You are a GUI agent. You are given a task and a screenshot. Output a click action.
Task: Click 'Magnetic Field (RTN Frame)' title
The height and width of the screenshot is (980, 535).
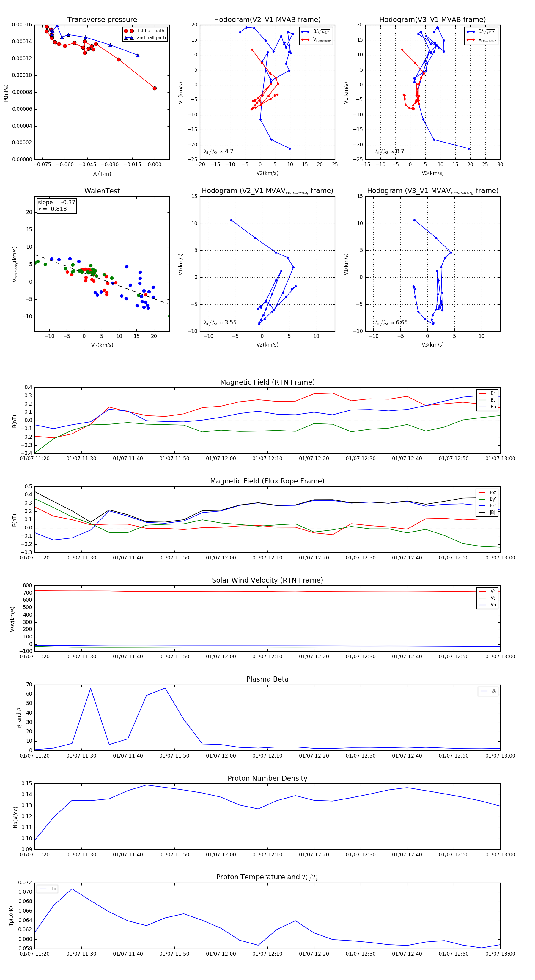pos(267,382)
